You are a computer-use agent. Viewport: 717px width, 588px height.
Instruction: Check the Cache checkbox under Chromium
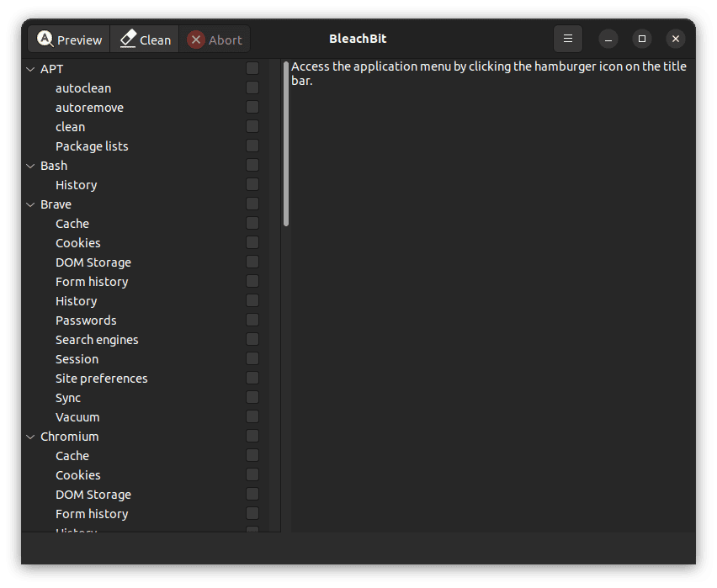[x=252, y=455]
